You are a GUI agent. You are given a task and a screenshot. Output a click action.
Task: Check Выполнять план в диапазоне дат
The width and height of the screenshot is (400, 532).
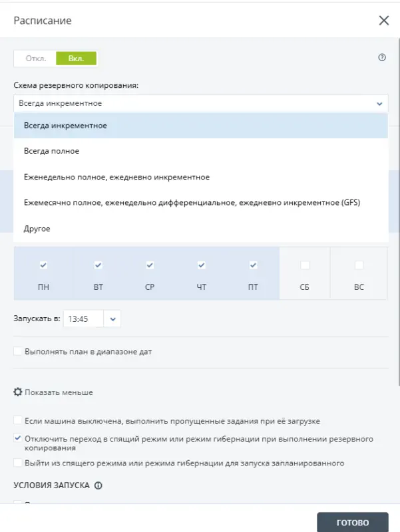pos(18,350)
